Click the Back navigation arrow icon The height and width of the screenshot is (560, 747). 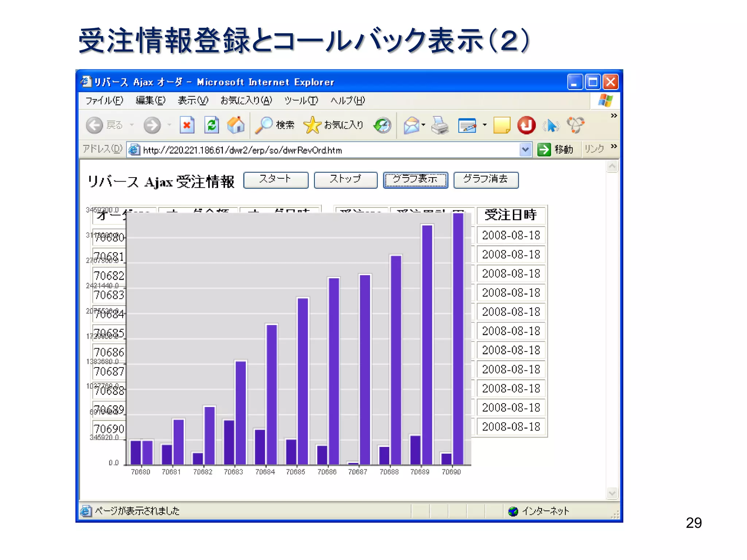pyautogui.click(x=94, y=125)
